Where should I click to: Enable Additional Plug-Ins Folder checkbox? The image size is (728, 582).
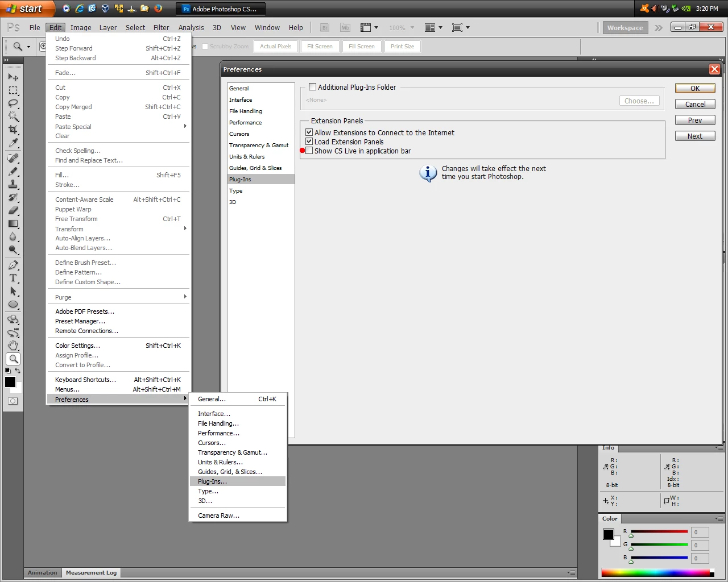312,87
